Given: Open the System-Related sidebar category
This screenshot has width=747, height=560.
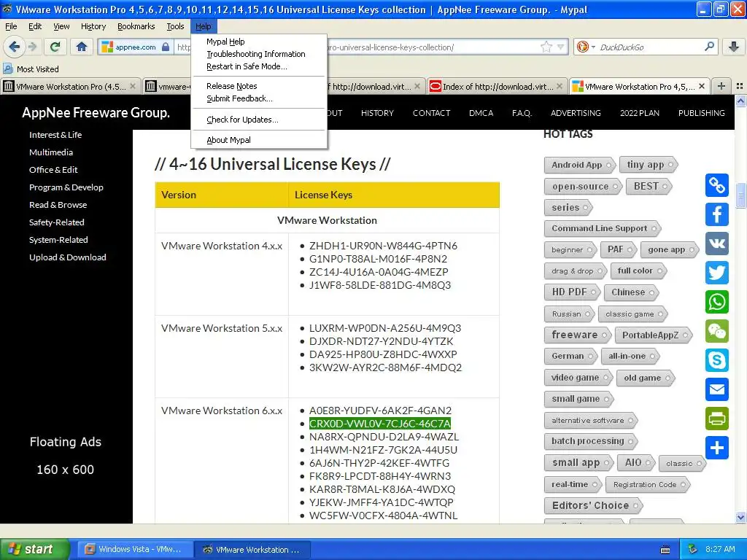Looking at the screenshot, I should point(58,239).
